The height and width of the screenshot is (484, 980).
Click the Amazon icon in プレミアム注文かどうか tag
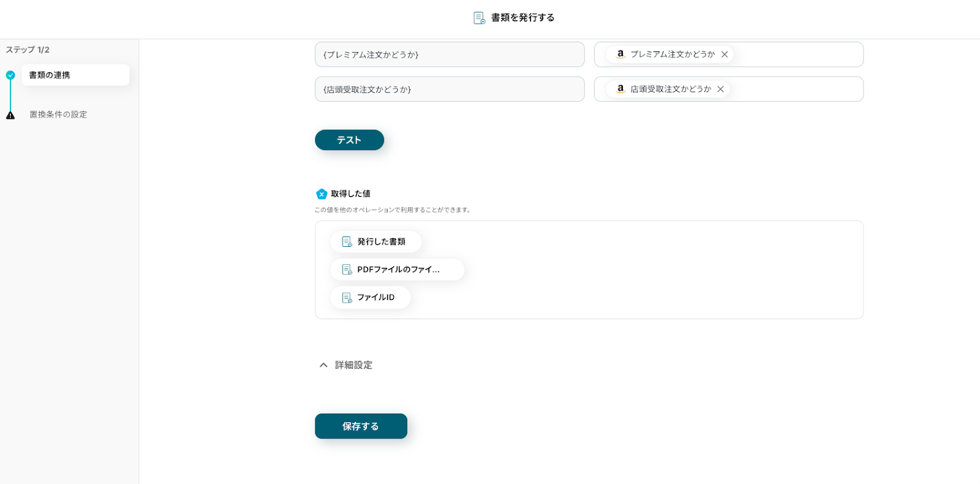tap(620, 54)
